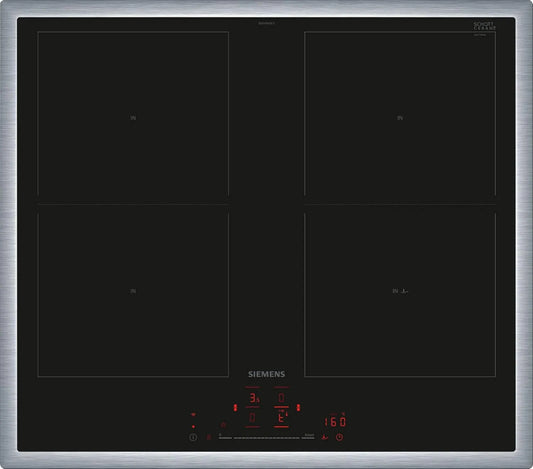Touch the middle of the power level slider
The height and width of the screenshot is (469, 533).
(267, 438)
